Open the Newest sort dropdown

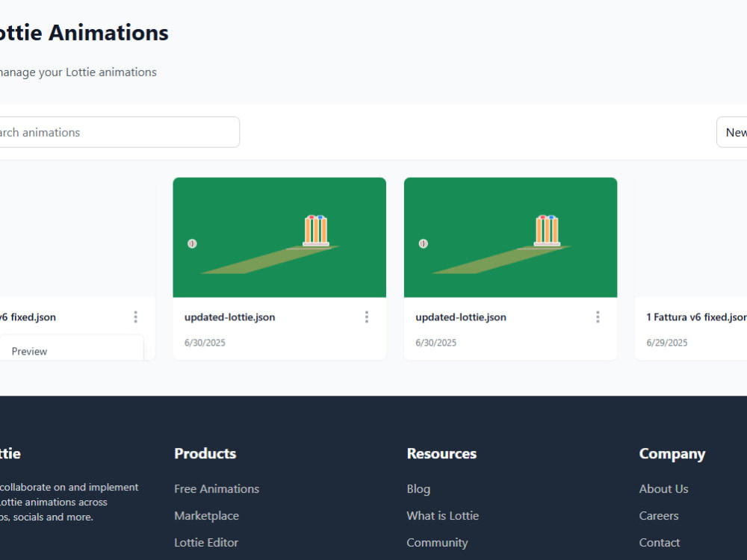pos(732,132)
